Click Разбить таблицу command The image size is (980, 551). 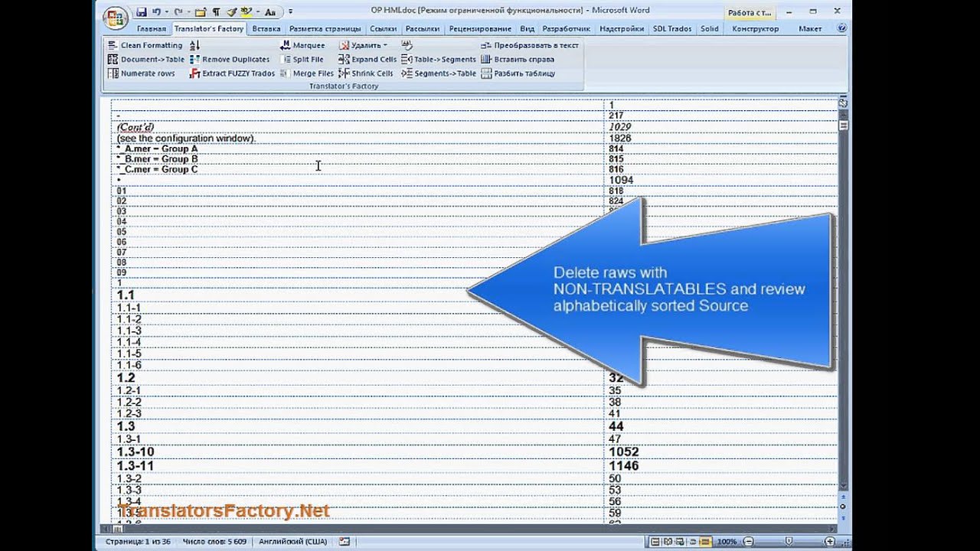(x=518, y=73)
